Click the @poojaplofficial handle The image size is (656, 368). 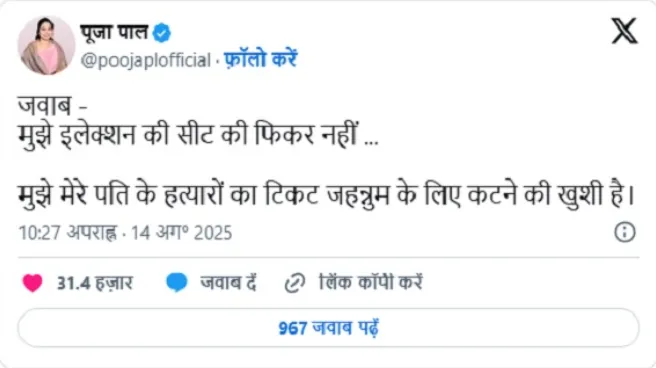click(x=146, y=60)
